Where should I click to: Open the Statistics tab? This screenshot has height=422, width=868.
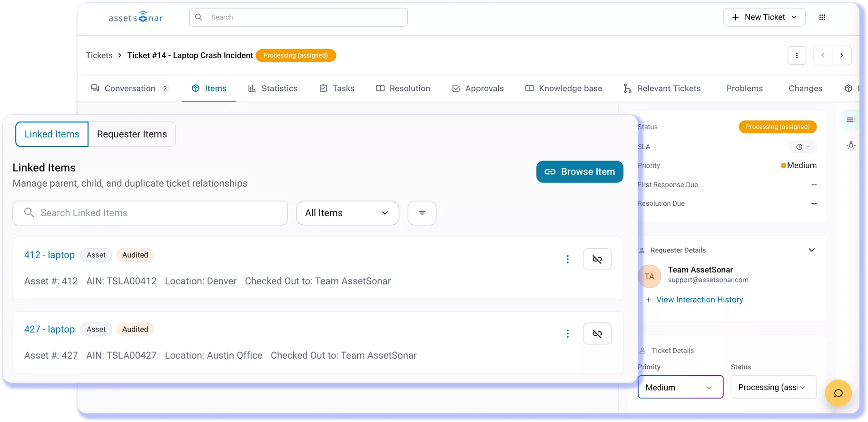[x=273, y=88]
